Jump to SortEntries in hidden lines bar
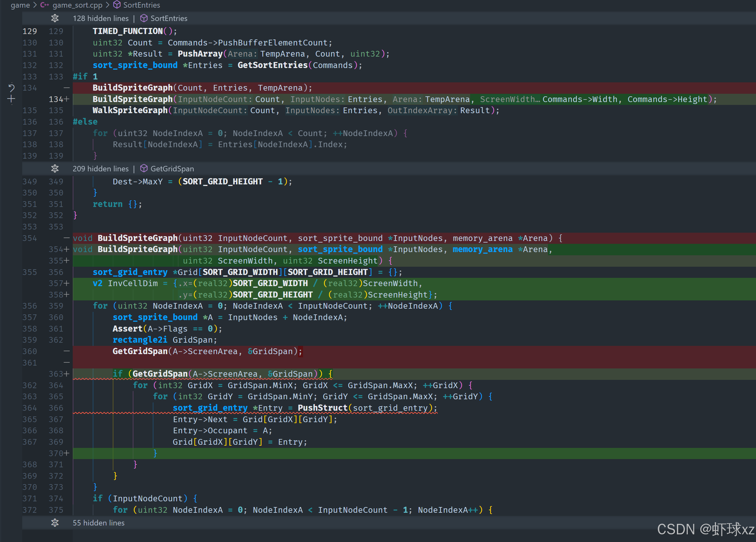Screen dimensions: 756x542 [169, 18]
